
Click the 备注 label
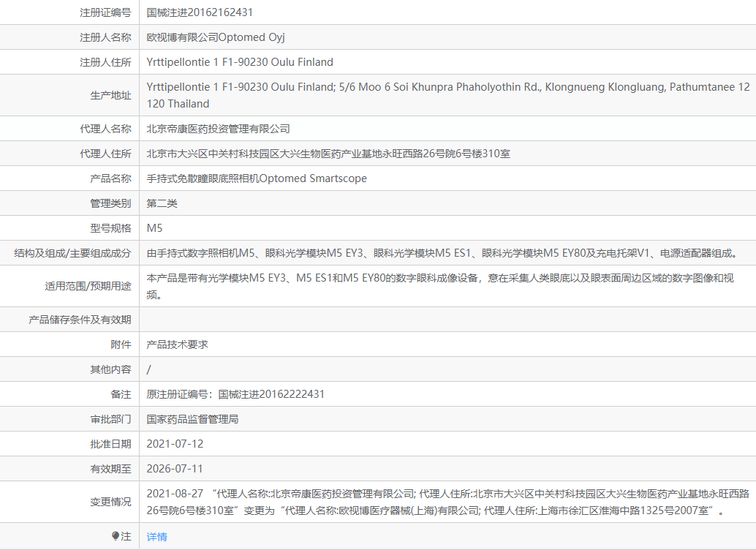point(121,394)
